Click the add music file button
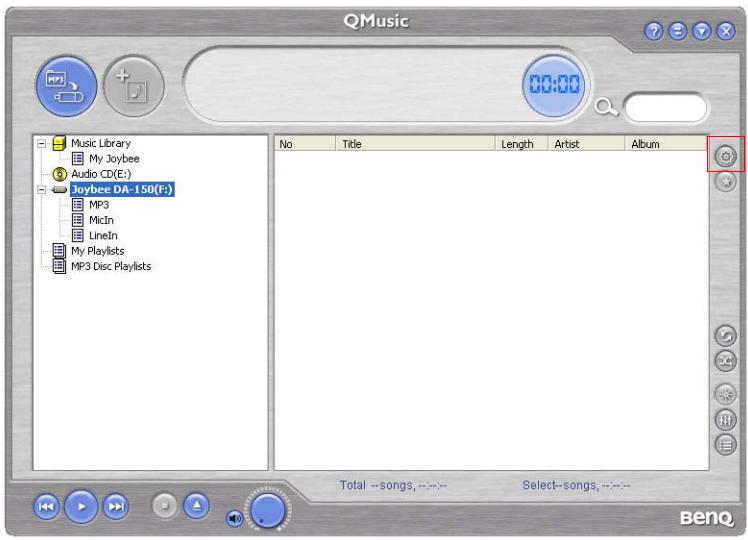The image size is (748, 540). coord(134,86)
